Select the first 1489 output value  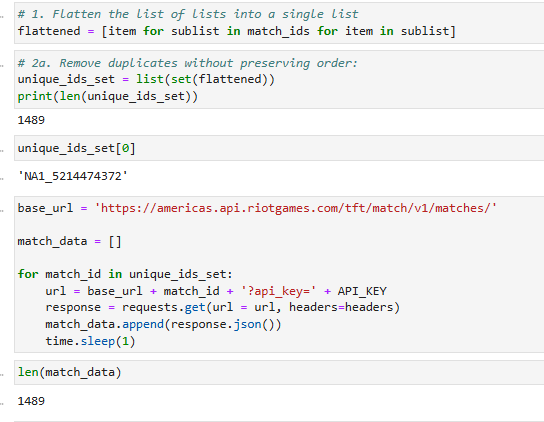(31, 120)
